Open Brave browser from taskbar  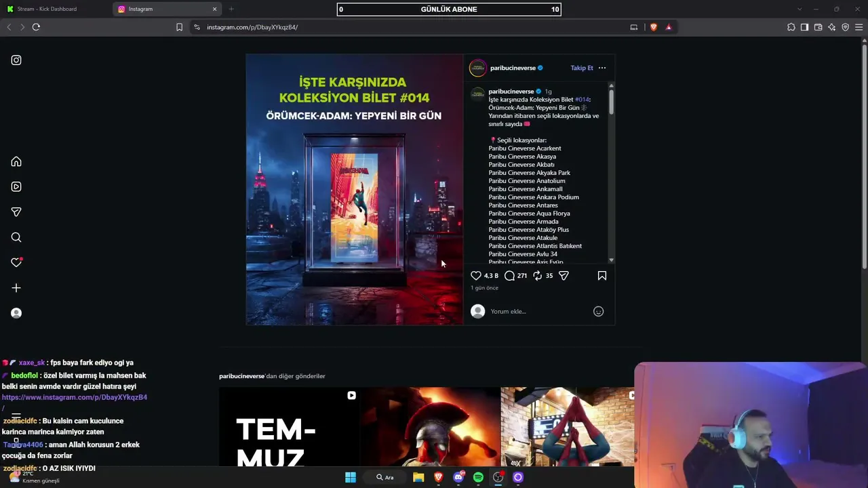coord(438,477)
